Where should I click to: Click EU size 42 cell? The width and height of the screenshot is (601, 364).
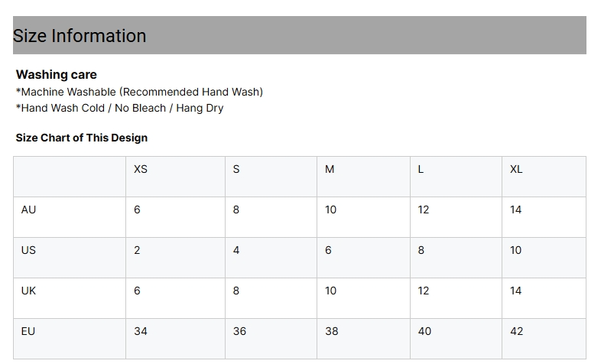(x=517, y=331)
